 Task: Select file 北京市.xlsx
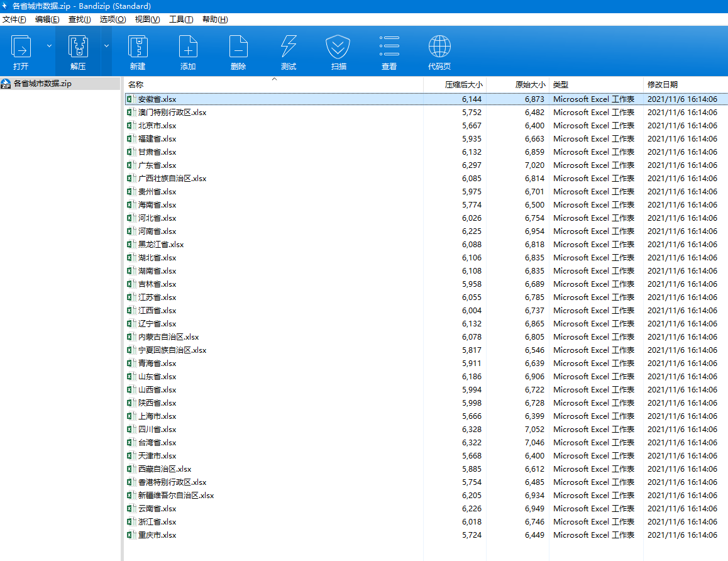157,126
